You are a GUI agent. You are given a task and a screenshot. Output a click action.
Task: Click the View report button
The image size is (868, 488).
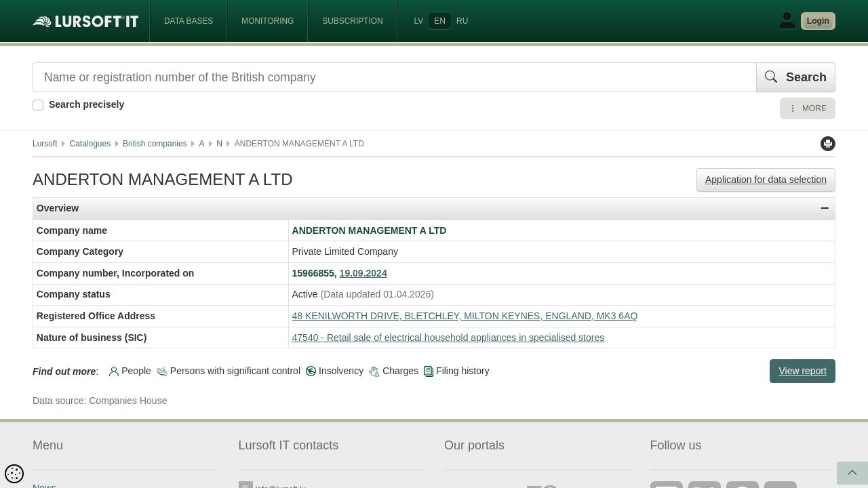(802, 371)
